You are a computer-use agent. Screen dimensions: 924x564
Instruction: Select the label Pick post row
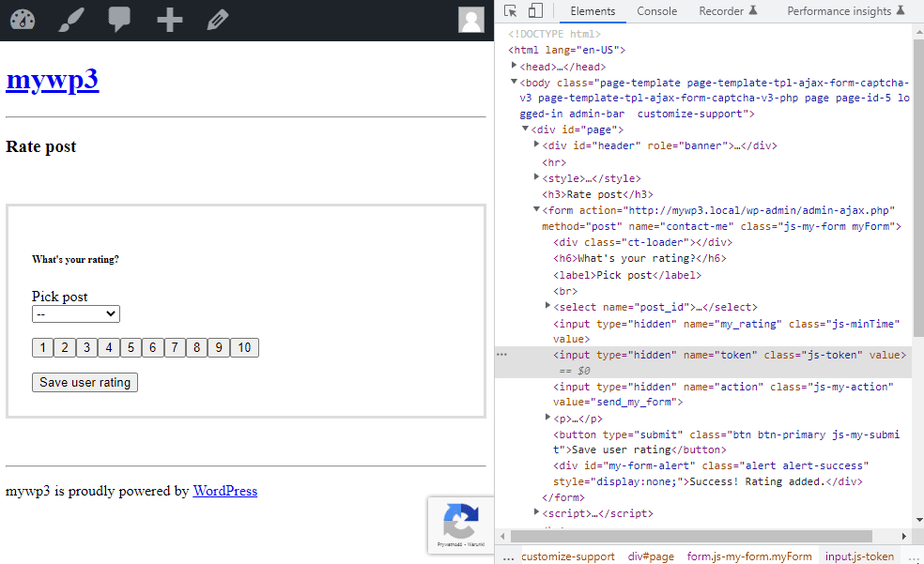[x=627, y=275]
